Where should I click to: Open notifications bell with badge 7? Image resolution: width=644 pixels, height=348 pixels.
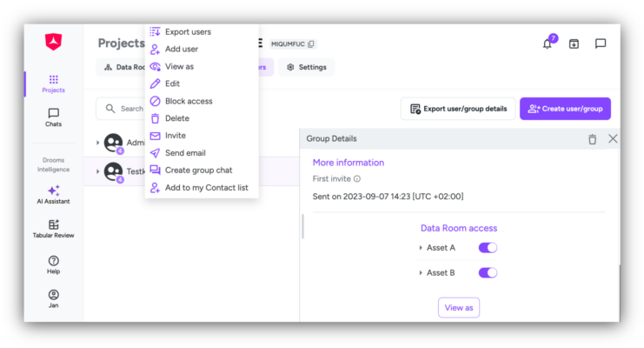[x=548, y=43]
